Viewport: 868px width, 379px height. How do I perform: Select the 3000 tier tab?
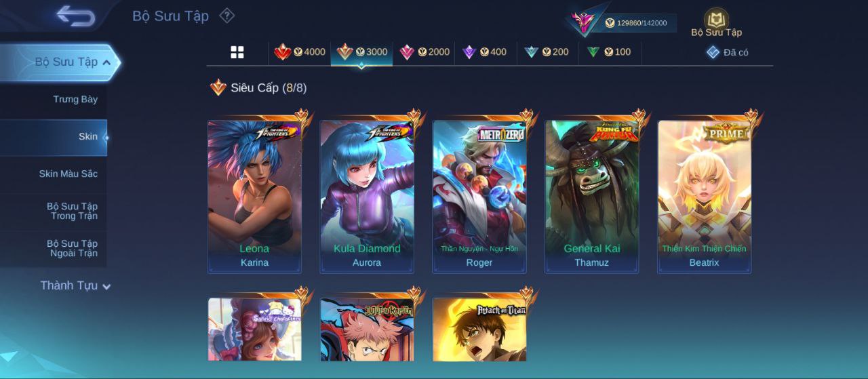tap(362, 52)
